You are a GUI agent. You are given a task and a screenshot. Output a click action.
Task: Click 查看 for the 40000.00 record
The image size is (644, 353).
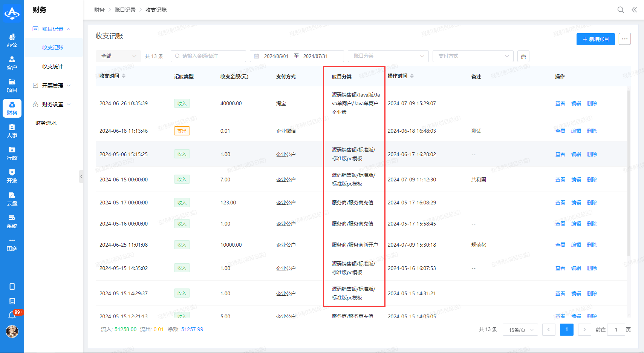tap(560, 103)
